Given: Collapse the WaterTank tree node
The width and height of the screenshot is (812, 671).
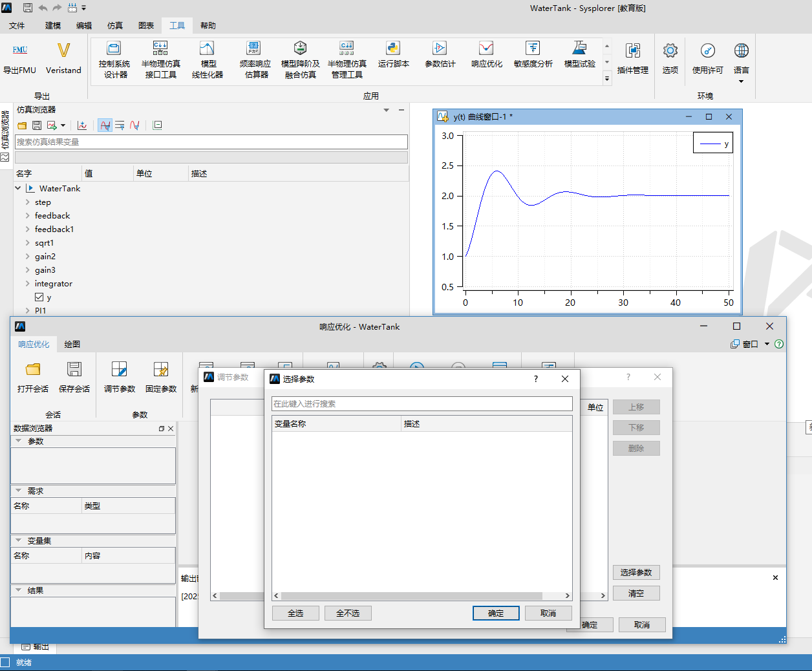Looking at the screenshot, I should 18,189.
